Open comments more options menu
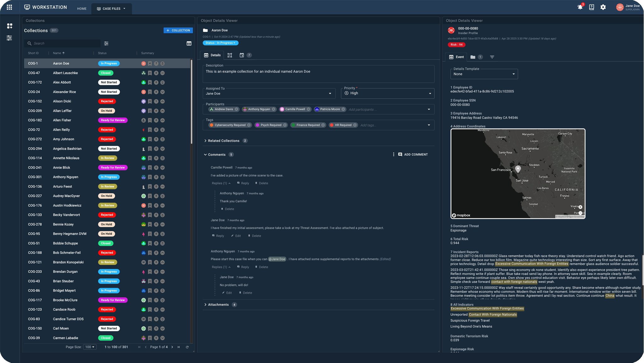The image size is (644, 363). [x=393, y=155]
